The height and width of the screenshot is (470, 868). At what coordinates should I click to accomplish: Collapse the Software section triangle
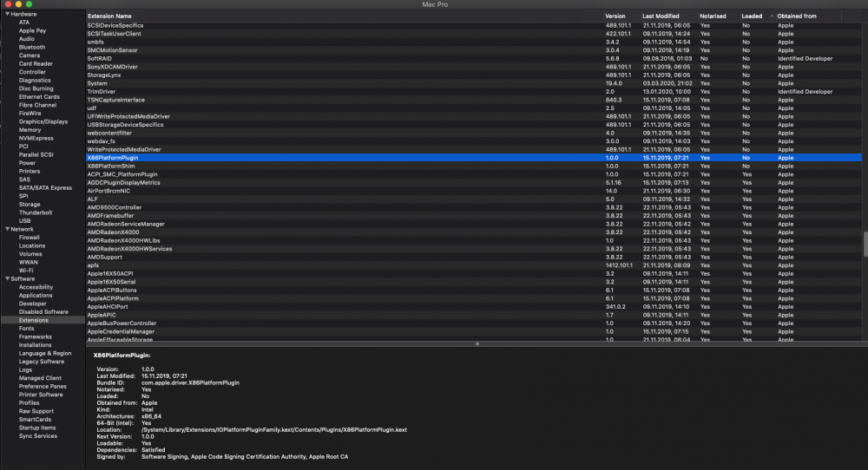(x=7, y=278)
